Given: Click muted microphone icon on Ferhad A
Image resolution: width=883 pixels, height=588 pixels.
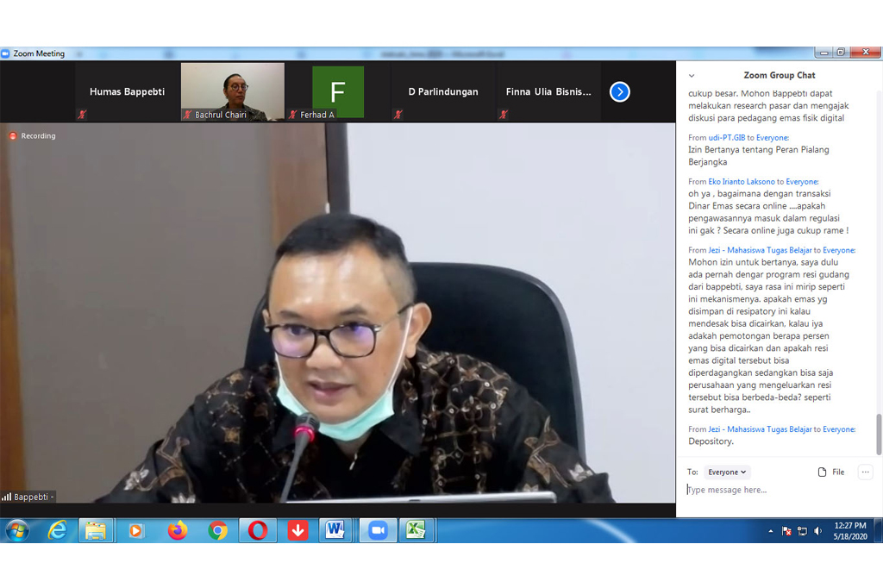Looking at the screenshot, I should tap(293, 115).
